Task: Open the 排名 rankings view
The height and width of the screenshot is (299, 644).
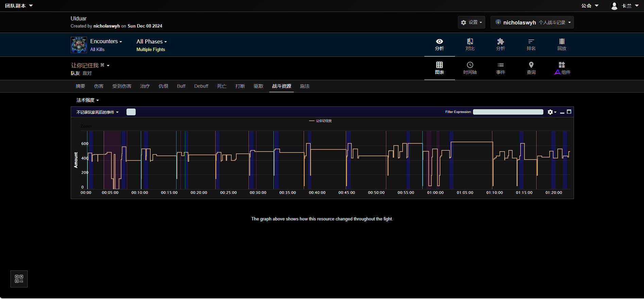Action: [x=531, y=45]
